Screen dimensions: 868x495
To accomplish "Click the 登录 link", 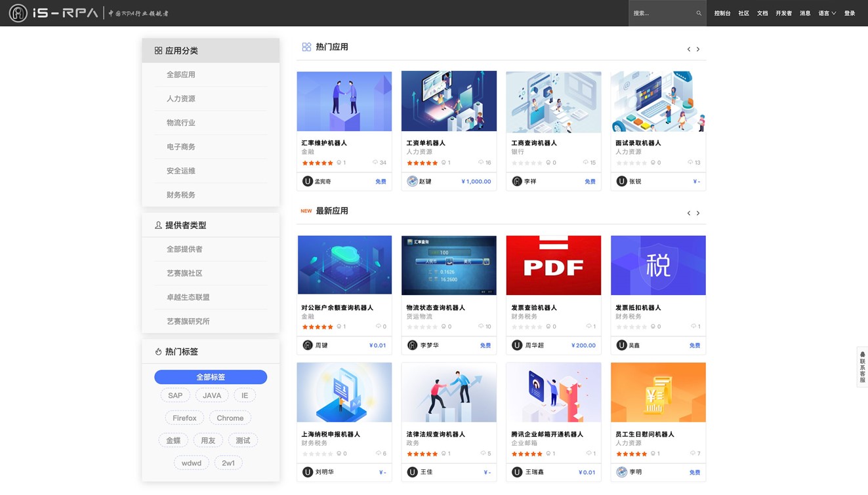I will [850, 13].
